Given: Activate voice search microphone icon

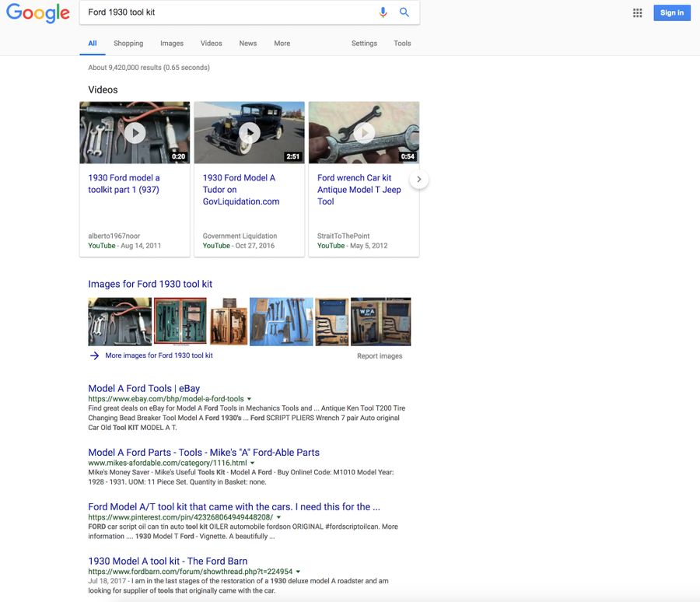Looking at the screenshot, I should [383, 12].
